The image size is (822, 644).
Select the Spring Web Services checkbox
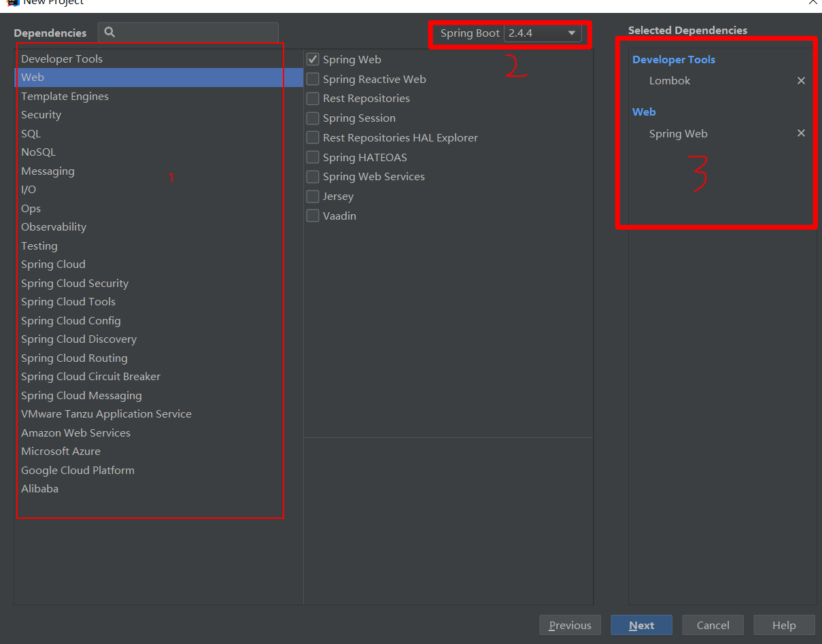point(313,177)
